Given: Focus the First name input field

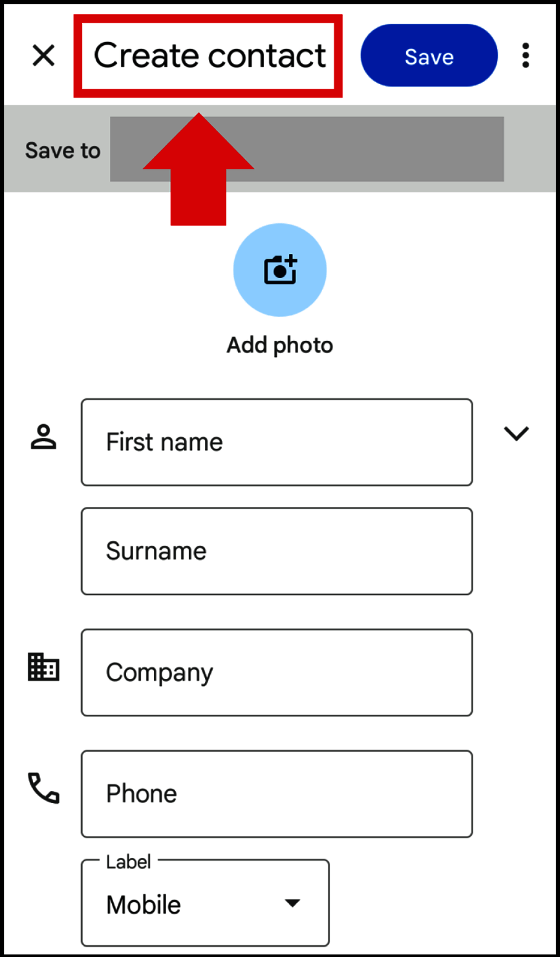Looking at the screenshot, I should point(276,442).
